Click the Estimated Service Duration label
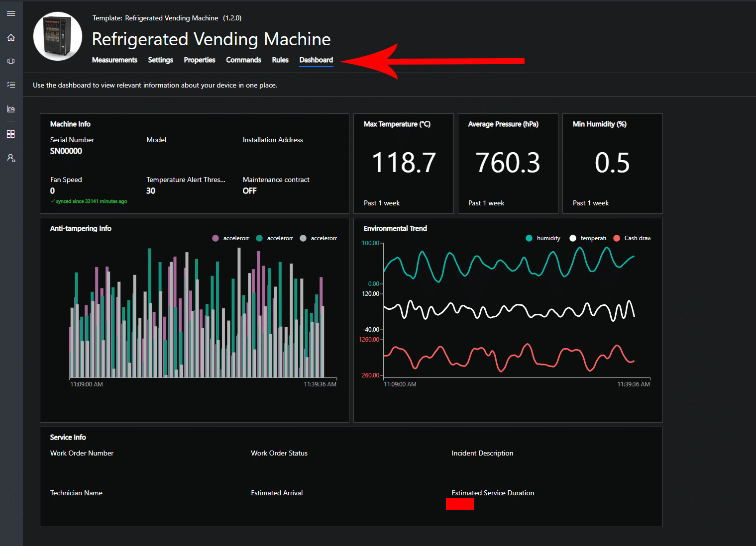 pyautogui.click(x=493, y=493)
